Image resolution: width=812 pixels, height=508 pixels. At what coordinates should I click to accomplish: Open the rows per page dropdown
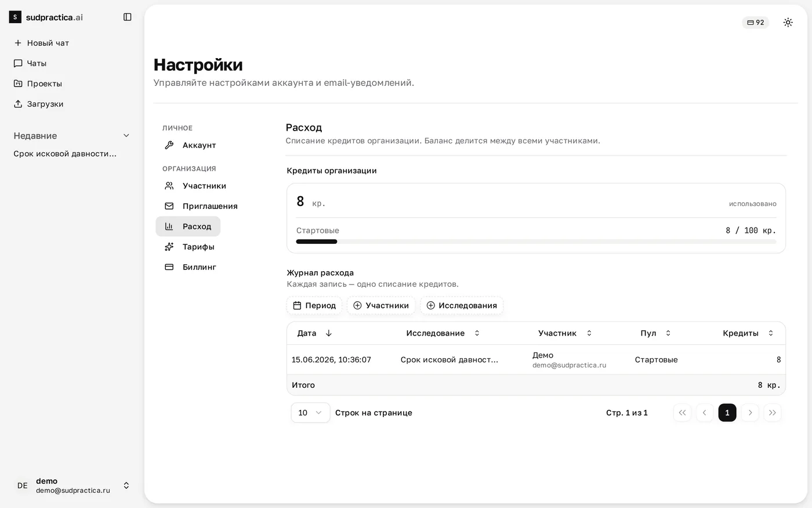(x=310, y=413)
